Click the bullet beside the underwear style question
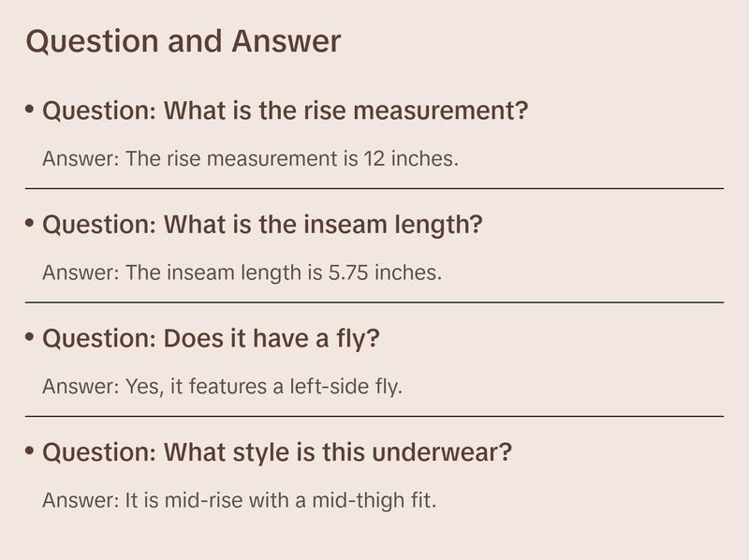The width and height of the screenshot is (749, 560). pyautogui.click(x=30, y=451)
